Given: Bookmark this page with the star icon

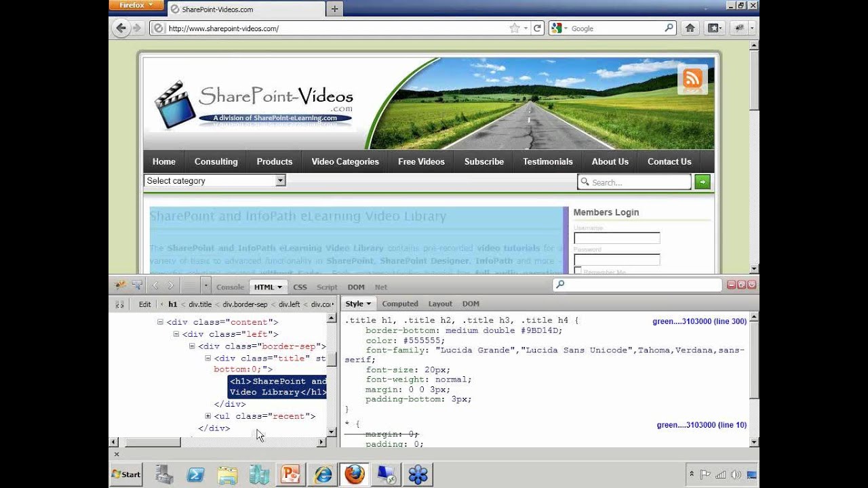Looking at the screenshot, I should [515, 28].
